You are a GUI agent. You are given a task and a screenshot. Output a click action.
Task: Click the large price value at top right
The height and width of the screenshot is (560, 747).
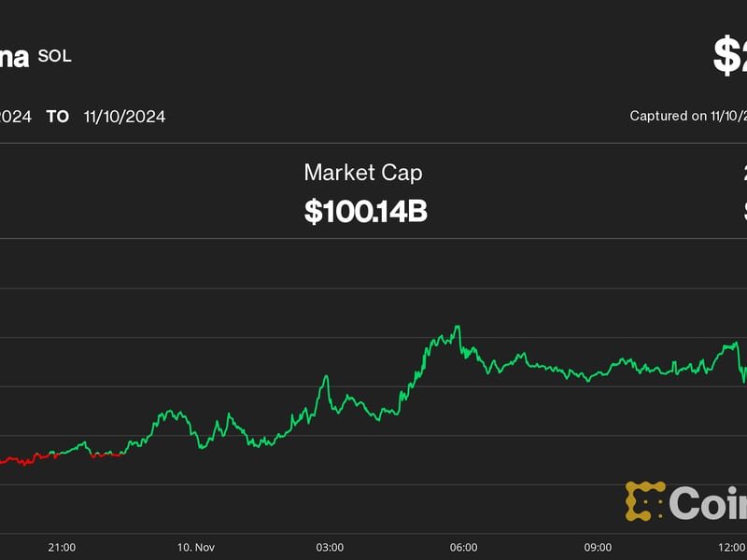[x=730, y=56]
